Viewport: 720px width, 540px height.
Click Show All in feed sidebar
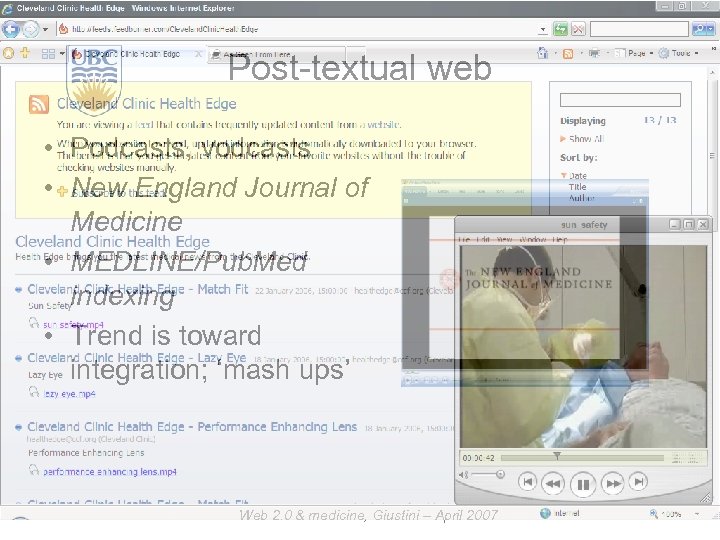[x=586, y=139]
